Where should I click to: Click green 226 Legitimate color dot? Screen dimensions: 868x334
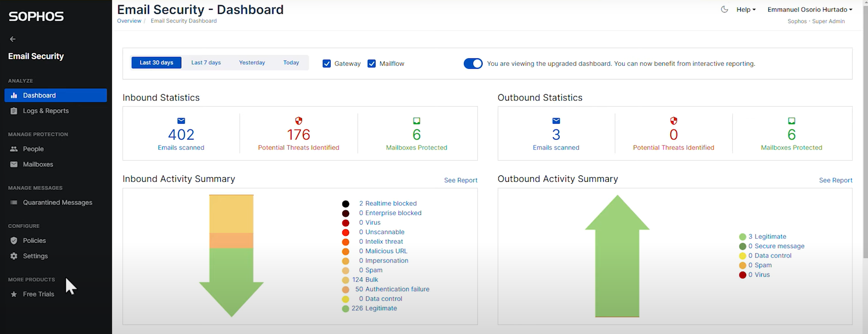click(346, 309)
